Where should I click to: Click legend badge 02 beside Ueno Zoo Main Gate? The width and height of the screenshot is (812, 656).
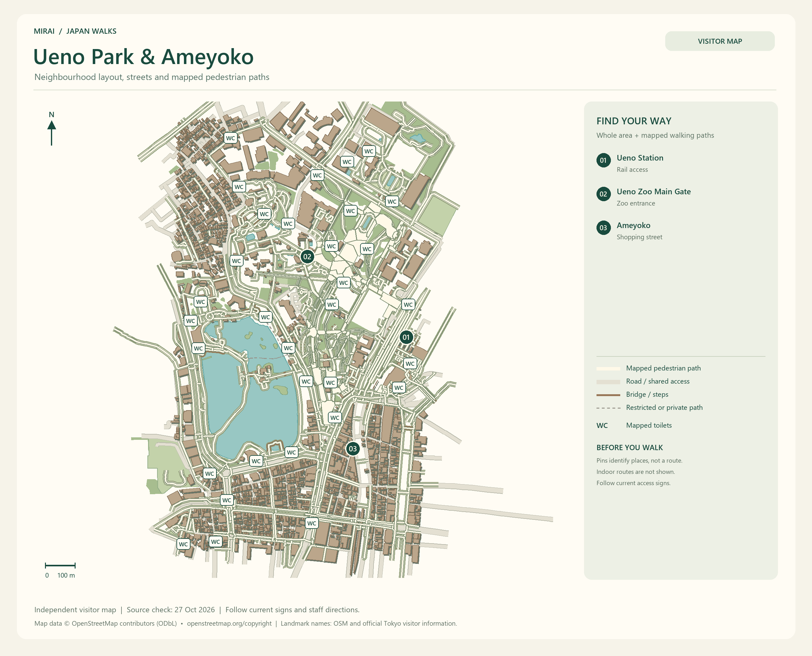(x=603, y=194)
